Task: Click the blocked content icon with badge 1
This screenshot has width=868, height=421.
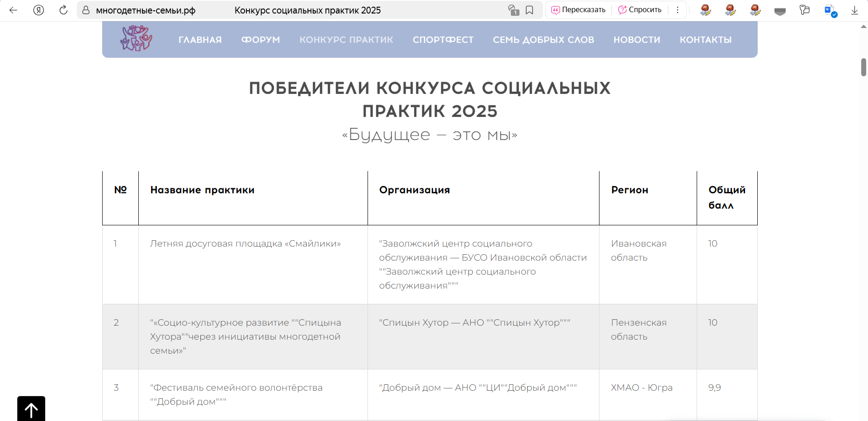Action: pyautogui.click(x=513, y=10)
